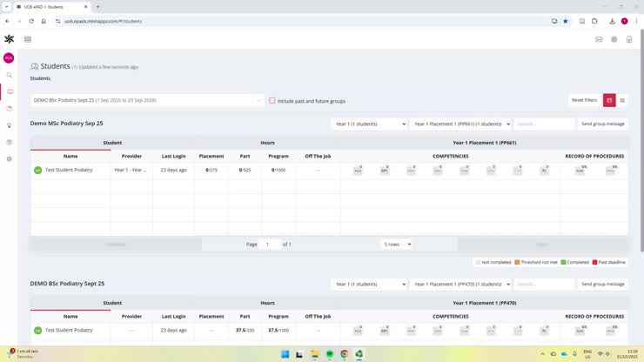Send group message to MSc Podiatry
The width and height of the screenshot is (644, 362).
(x=602, y=124)
